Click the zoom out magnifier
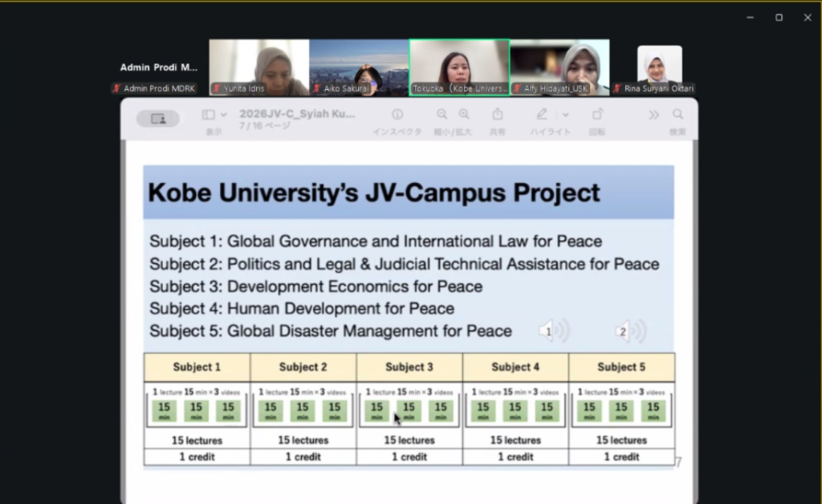The height and width of the screenshot is (504, 822). tap(442, 114)
